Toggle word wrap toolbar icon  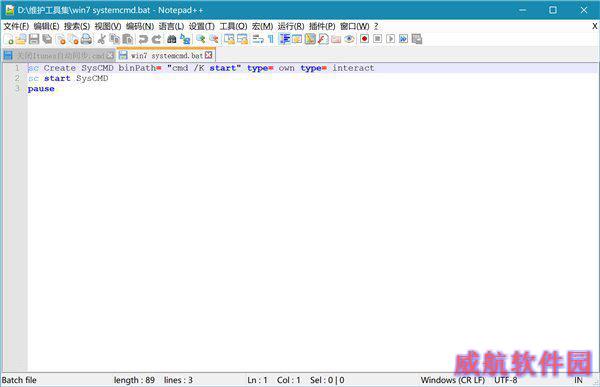point(258,39)
